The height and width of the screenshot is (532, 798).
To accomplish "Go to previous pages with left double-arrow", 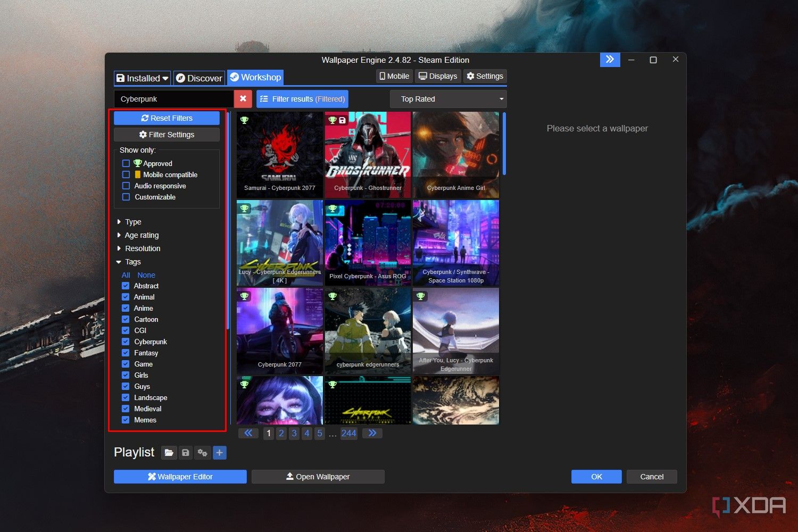I will pos(248,433).
